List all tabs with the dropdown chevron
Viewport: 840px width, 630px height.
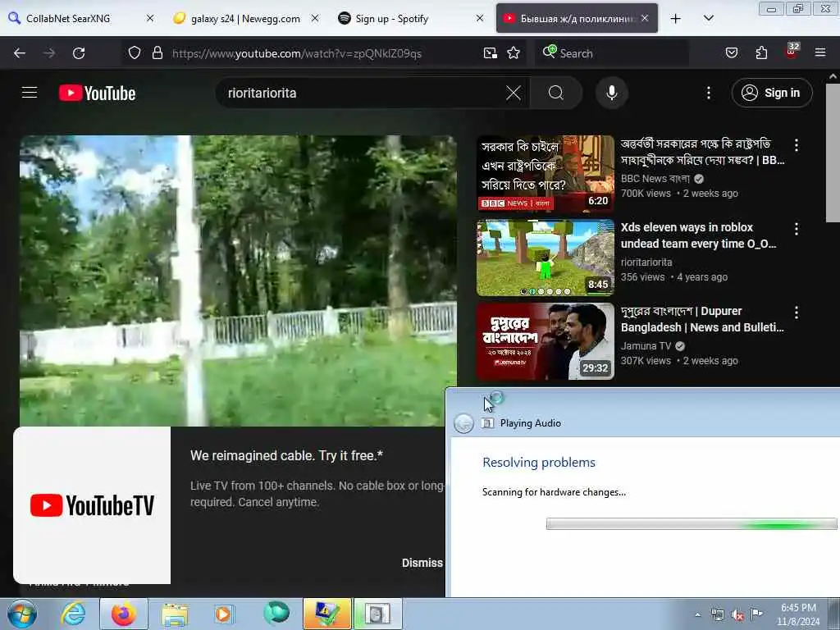click(x=708, y=18)
